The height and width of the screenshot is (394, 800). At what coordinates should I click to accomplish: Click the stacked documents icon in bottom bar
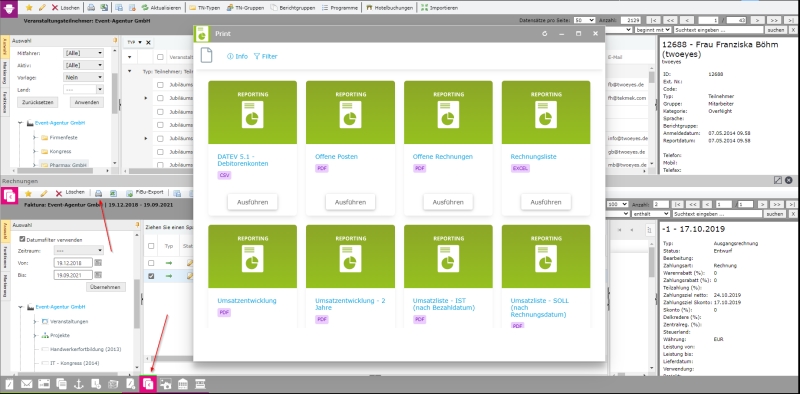click(61, 384)
